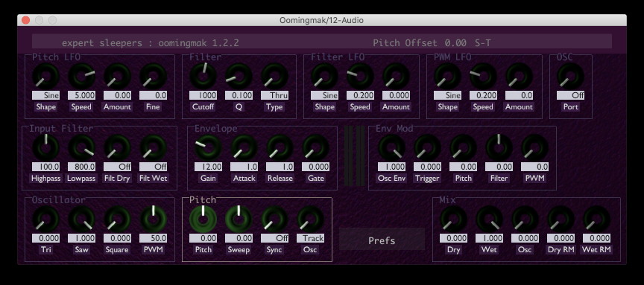Open the Prefs panel
Viewport: 644px width, 285px height.
click(x=382, y=240)
